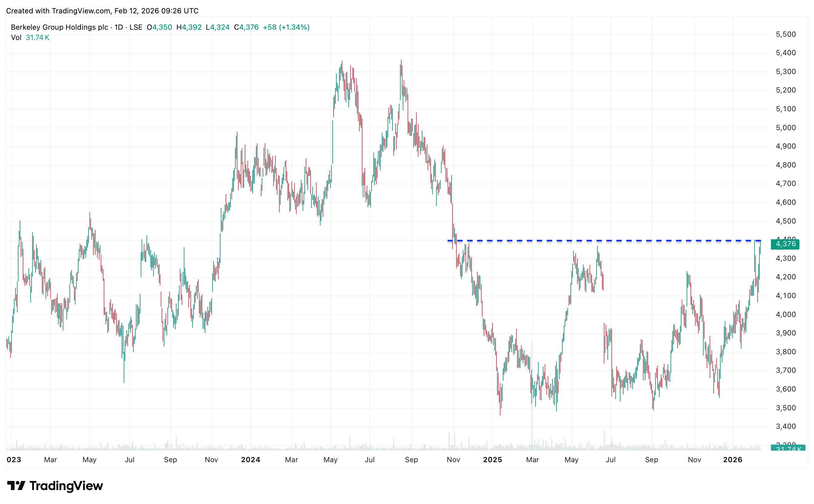Screen dimensions: 814x504
Task: Click the 5,000 price axis label
Action: click(786, 128)
